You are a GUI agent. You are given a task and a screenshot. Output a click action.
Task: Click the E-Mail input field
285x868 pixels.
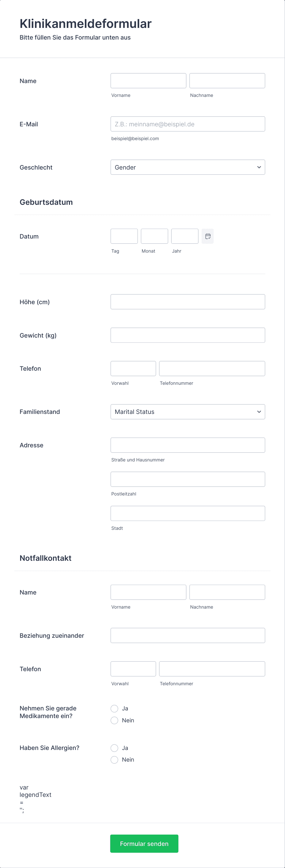(x=188, y=124)
